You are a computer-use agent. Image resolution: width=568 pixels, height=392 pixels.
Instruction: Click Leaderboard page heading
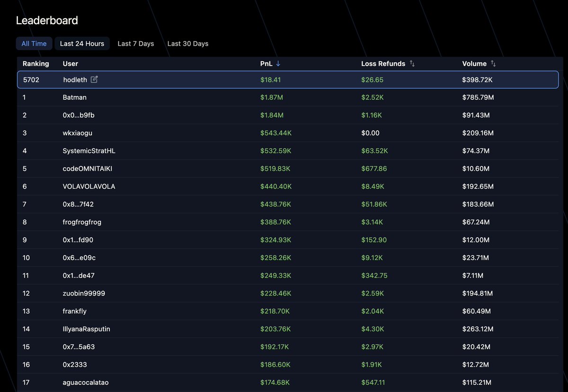pyautogui.click(x=47, y=20)
